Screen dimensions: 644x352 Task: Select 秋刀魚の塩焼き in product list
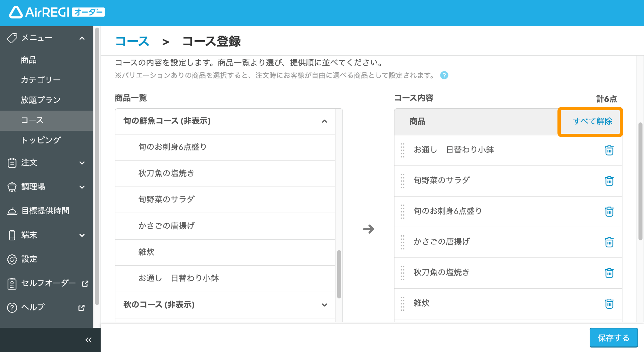[x=225, y=174]
